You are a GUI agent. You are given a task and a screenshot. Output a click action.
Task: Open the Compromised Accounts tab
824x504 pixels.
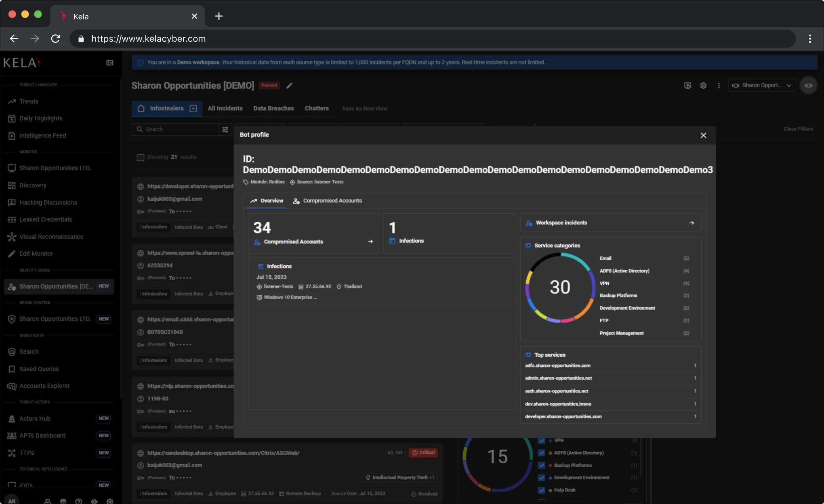(327, 201)
